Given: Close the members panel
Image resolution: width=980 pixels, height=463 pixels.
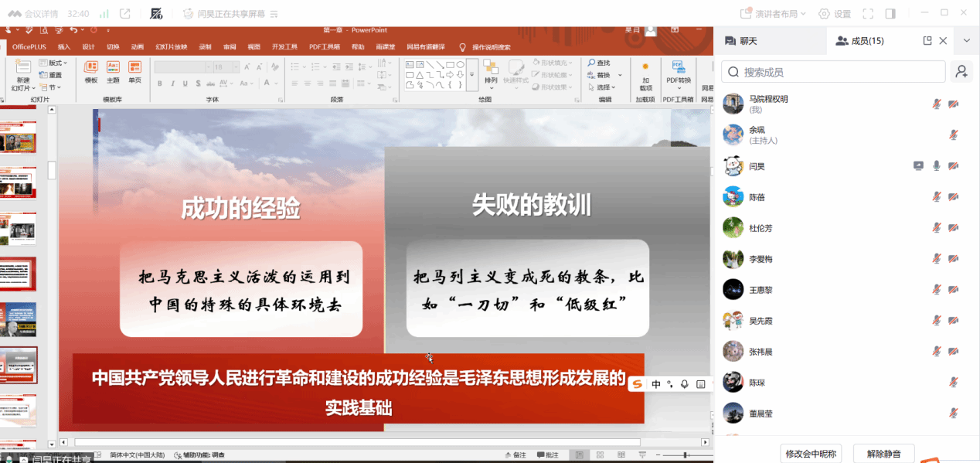Looking at the screenshot, I should pos(943,41).
